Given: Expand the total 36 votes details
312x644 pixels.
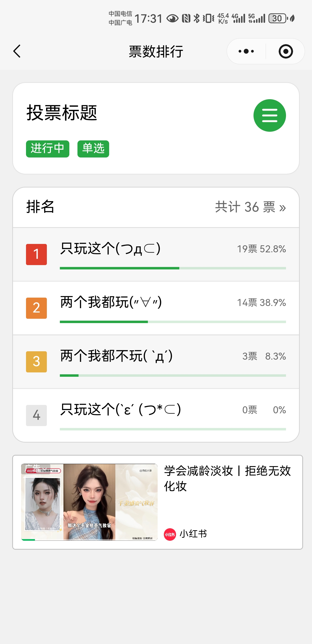Looking at the screenshot, I should tap(250, 207).
